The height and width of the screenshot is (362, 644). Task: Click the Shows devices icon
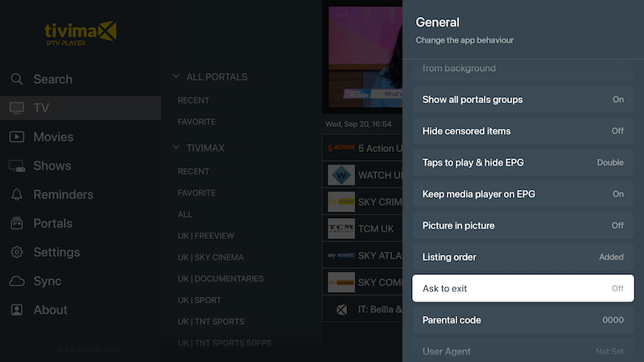pos(17,166)
